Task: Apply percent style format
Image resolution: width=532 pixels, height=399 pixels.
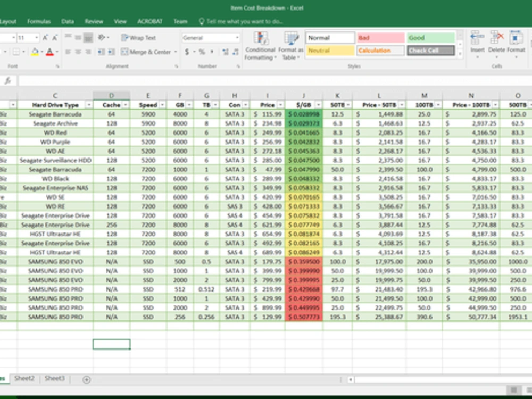Action: pyautogui.click(x=202, y=52)
